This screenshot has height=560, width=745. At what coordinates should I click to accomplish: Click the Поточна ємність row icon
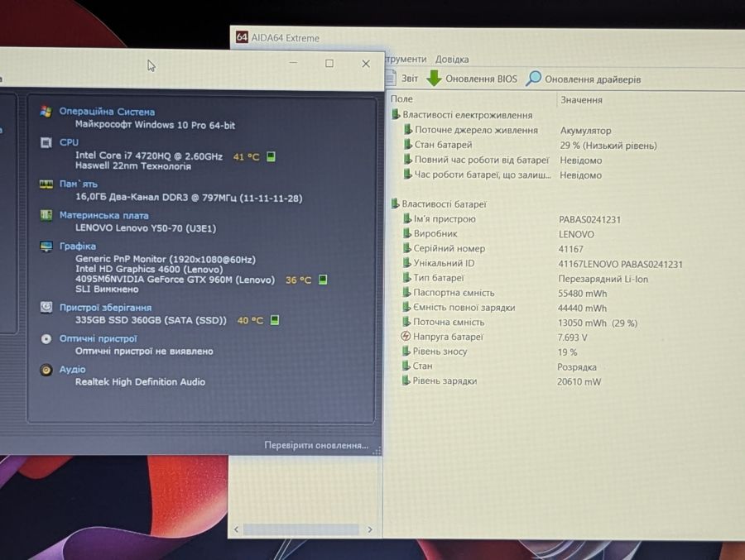[x=406, y=322]
